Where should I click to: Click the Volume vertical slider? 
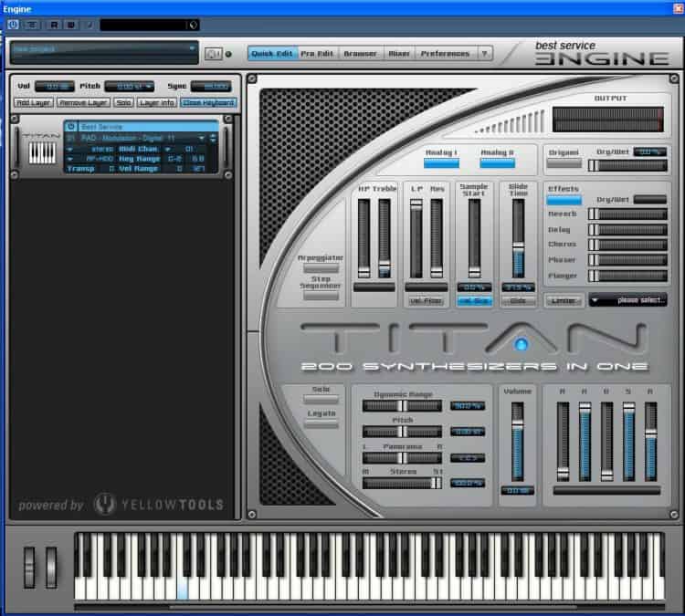517,442
